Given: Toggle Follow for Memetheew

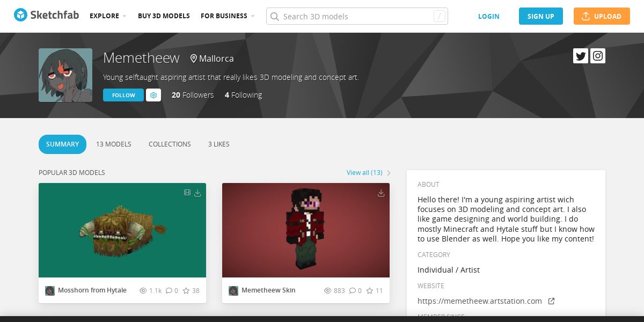Looking at the screenshot, I should pos(123,95).
